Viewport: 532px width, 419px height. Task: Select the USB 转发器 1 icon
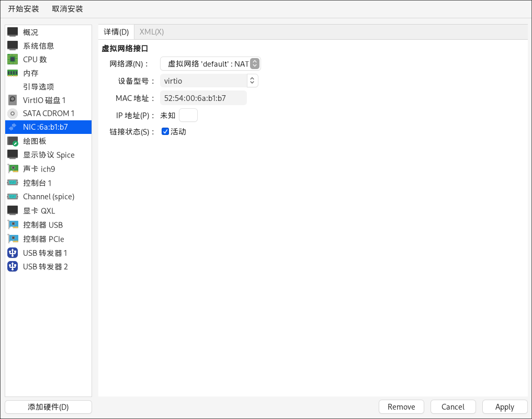pyautogui.click(x=13, y=253)
